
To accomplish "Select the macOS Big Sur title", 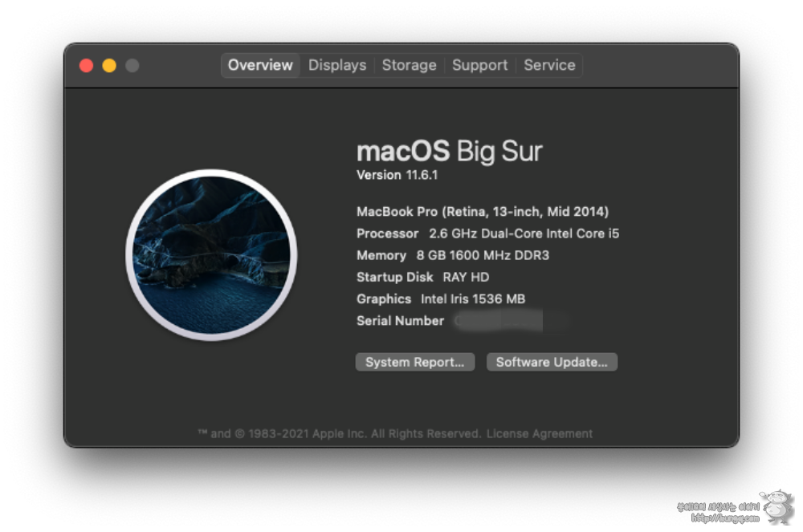I will pos(449,151).
